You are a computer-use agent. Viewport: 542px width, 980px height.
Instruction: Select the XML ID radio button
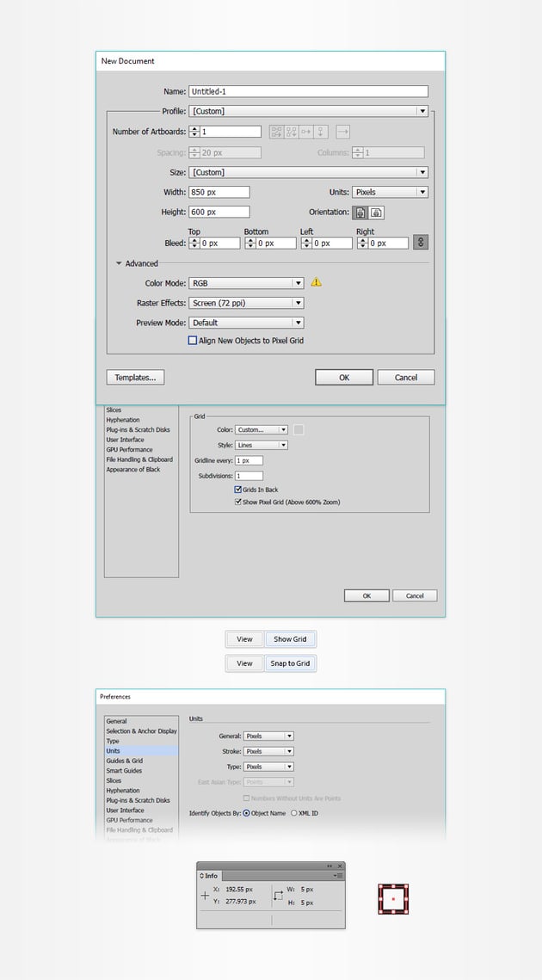[294, 813]
